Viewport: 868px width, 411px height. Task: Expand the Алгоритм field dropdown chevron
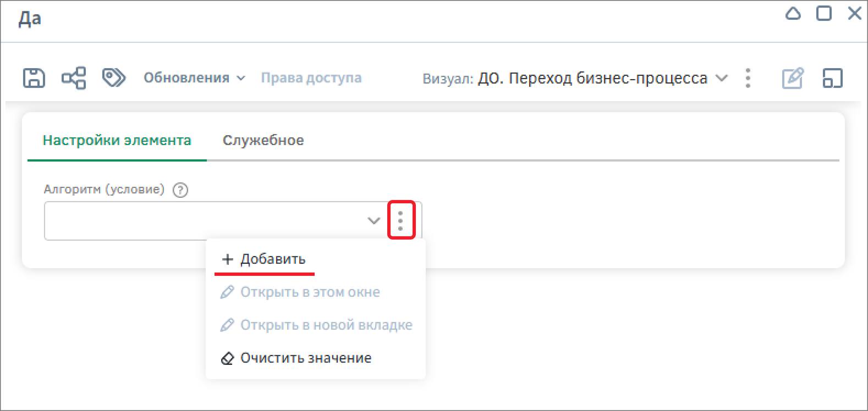tap(374, 221)
